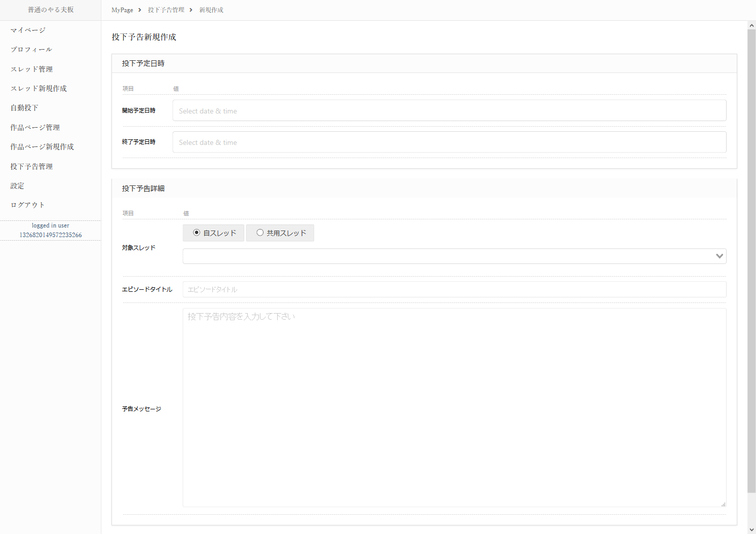Click the 終了予定日時 date picker field
The image size is (756, 534).
(449, 142)
